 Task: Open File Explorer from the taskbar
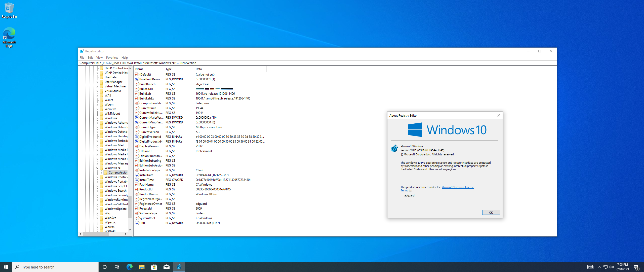click(x=142, y=267)
